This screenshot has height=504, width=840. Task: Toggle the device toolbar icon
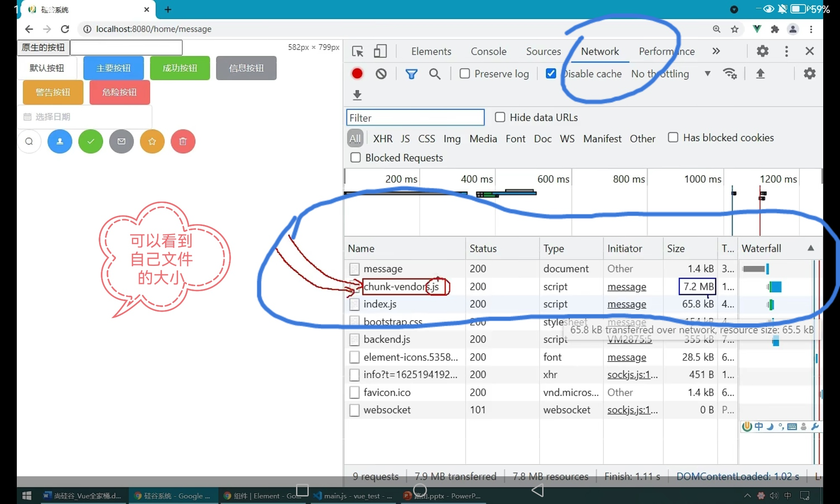[x=380, y=51]
